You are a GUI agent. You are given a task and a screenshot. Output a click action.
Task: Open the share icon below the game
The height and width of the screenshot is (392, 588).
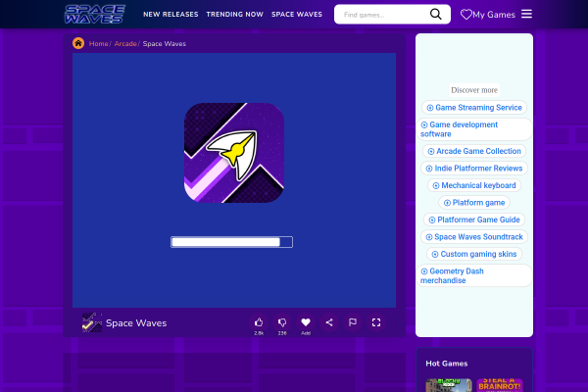coord(329,322)
